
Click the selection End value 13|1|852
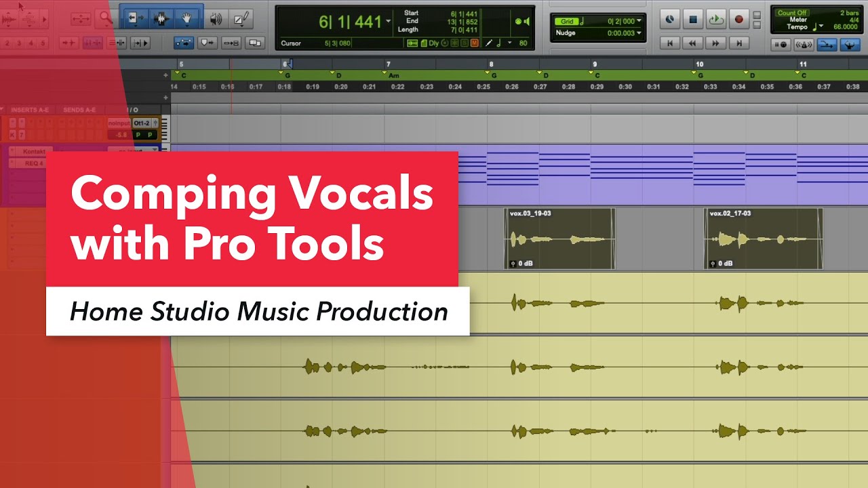(x=464, y=21)
